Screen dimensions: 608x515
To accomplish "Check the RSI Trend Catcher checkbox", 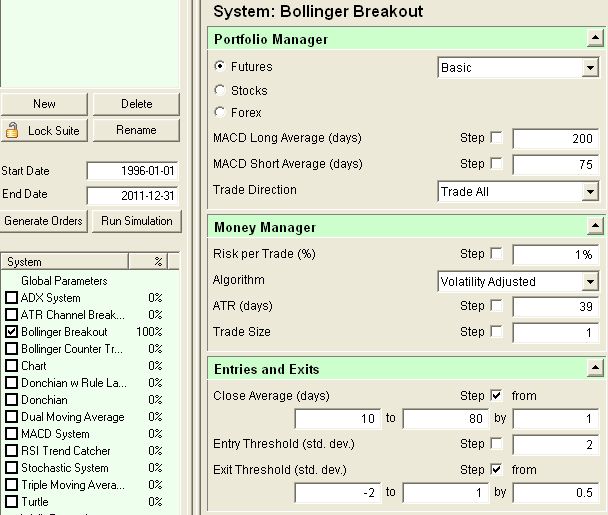I will tap(12, 451).
